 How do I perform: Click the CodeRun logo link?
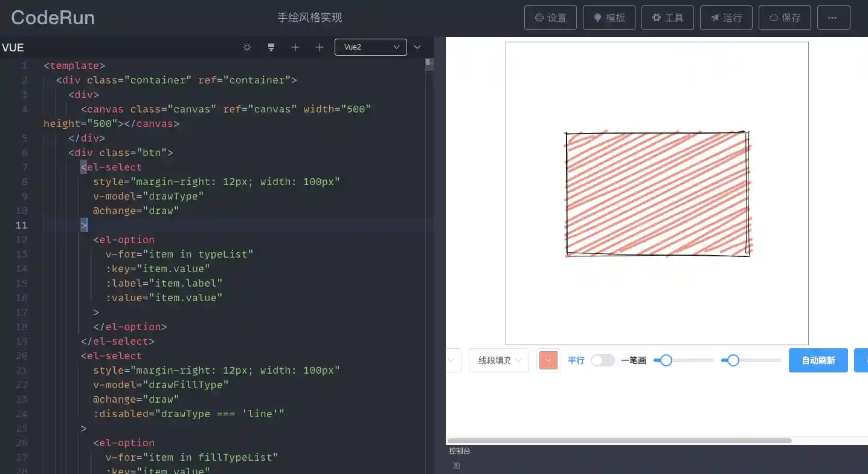click(52, 18)
